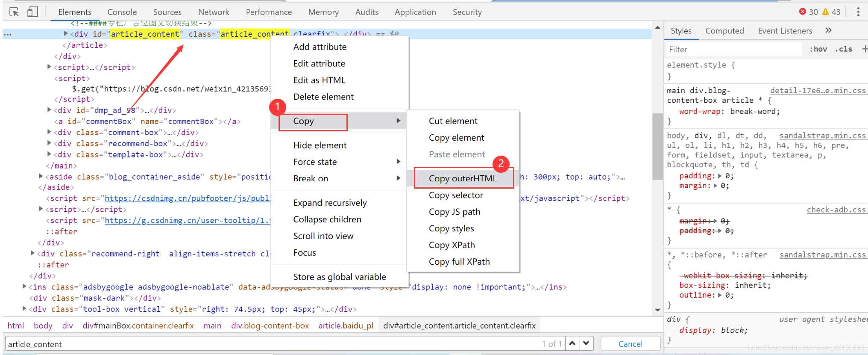The image size is (868, 355).
Task: Select Copy XPath
Action: (463, 246)
